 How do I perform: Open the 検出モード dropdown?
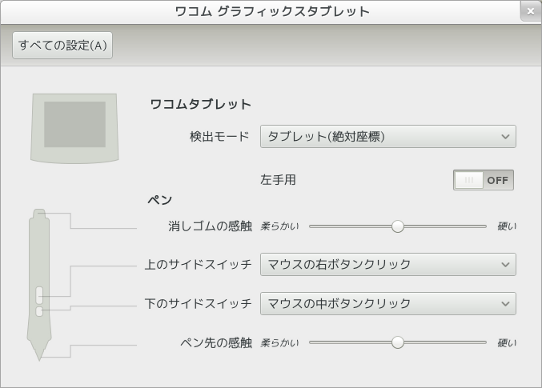click(388, 137)
